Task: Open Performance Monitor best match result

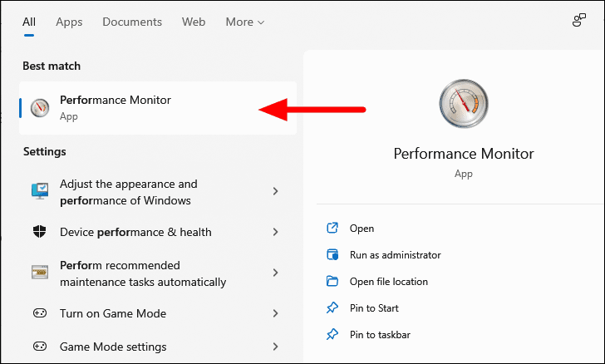Action: coord(158,108)
